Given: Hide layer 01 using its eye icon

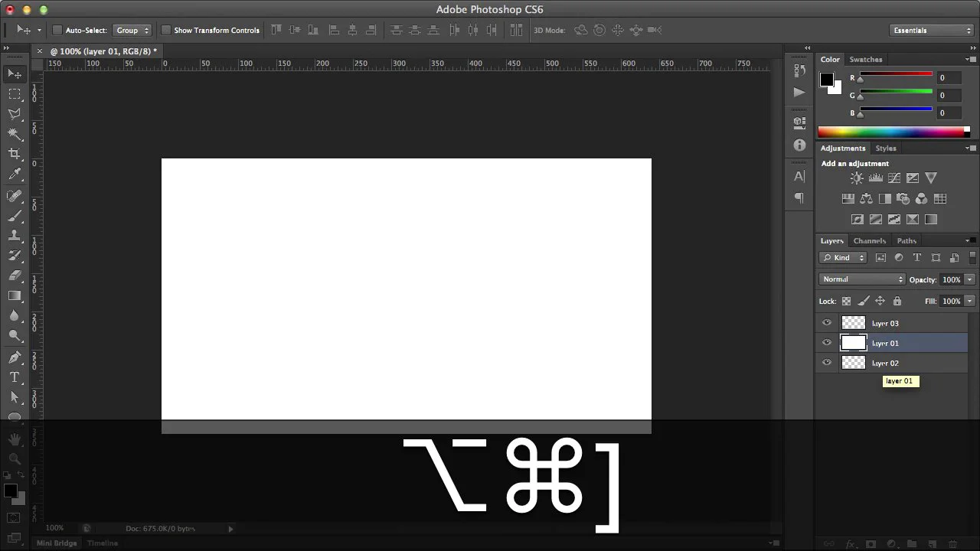Looking at the screenshot, I should tap(827, 343).
